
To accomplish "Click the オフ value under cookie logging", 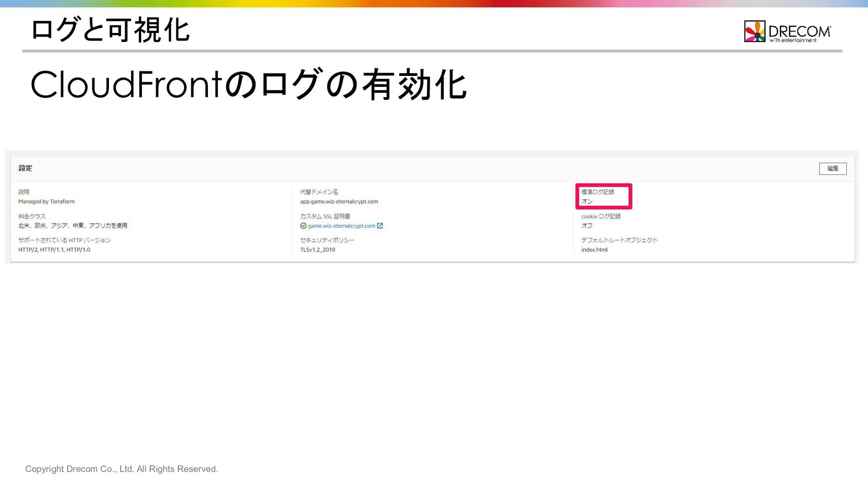I will coord(587,225).
